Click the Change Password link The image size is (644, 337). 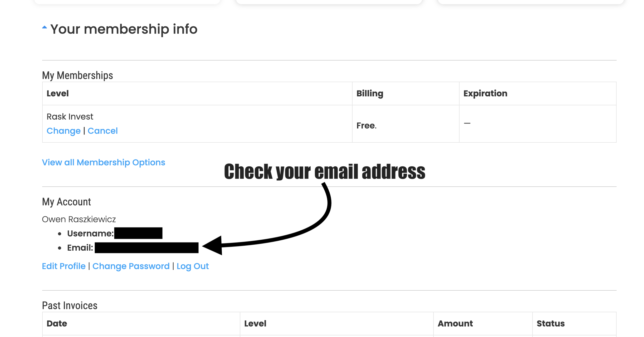coord(131,266)
